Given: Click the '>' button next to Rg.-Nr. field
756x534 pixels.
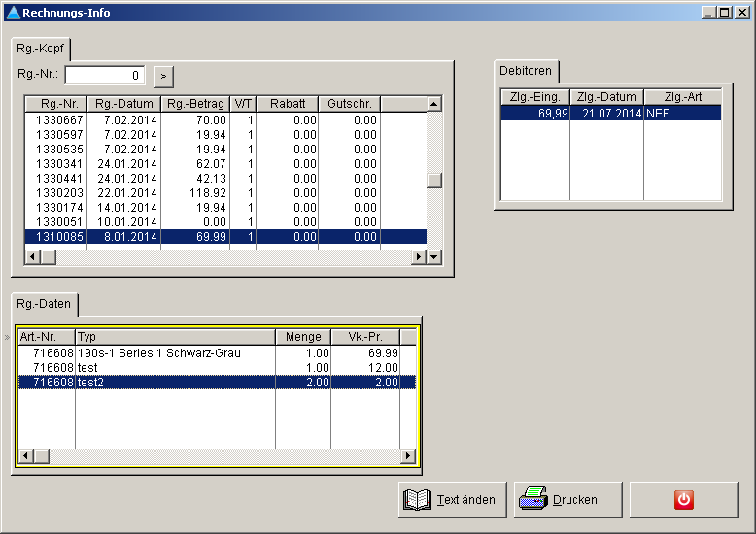Looking at the screenshot, I should click(163, 76).
